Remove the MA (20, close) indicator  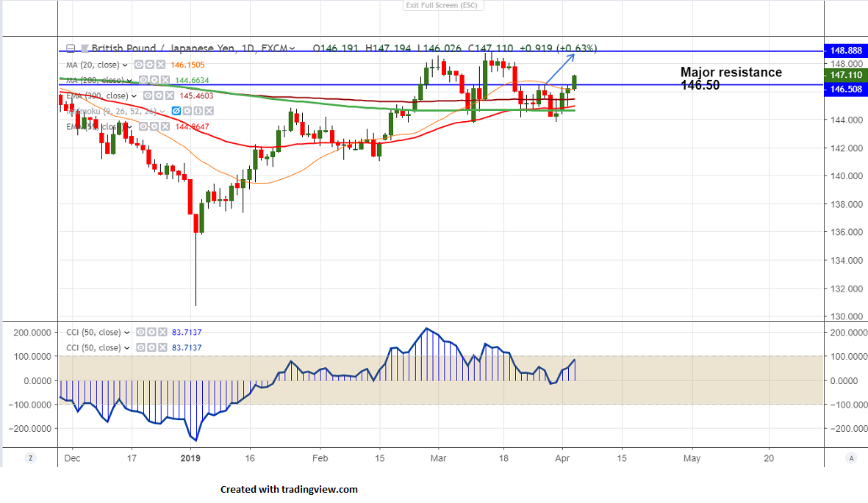click(x=160, y=65)
